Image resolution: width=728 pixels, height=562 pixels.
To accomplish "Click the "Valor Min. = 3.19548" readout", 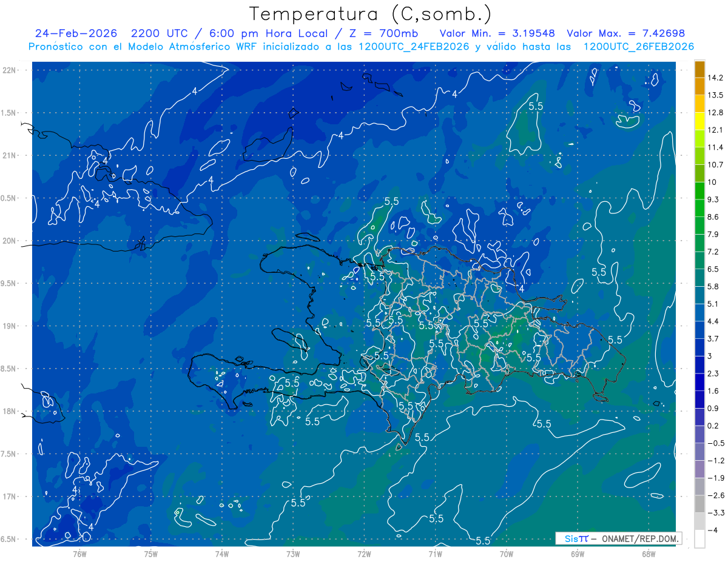I will [x=497, y=33].
